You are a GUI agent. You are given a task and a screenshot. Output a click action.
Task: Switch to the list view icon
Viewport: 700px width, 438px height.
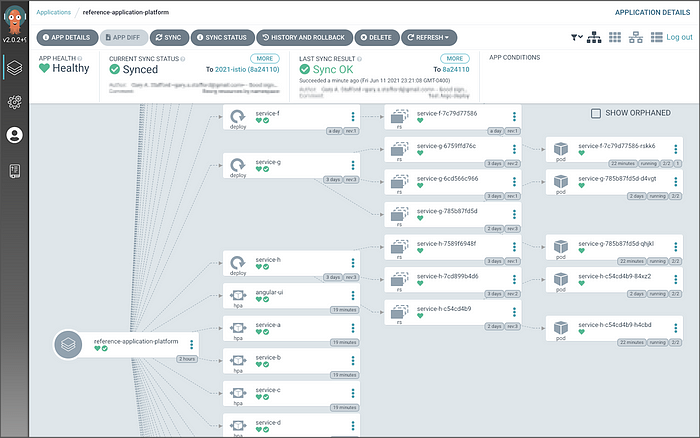[656, 38]
